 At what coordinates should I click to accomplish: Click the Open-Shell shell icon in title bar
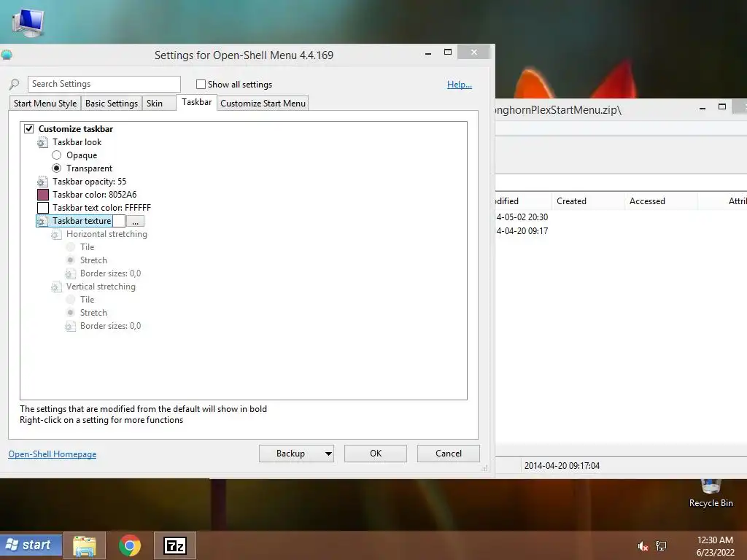(x=6, y=55)
